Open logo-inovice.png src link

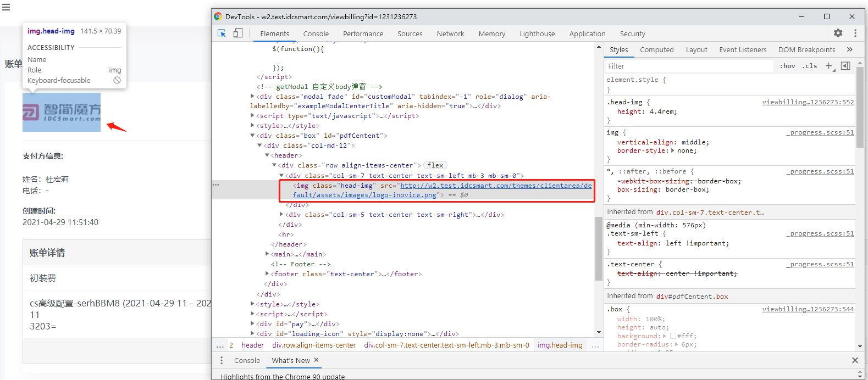tap(442, 190)
